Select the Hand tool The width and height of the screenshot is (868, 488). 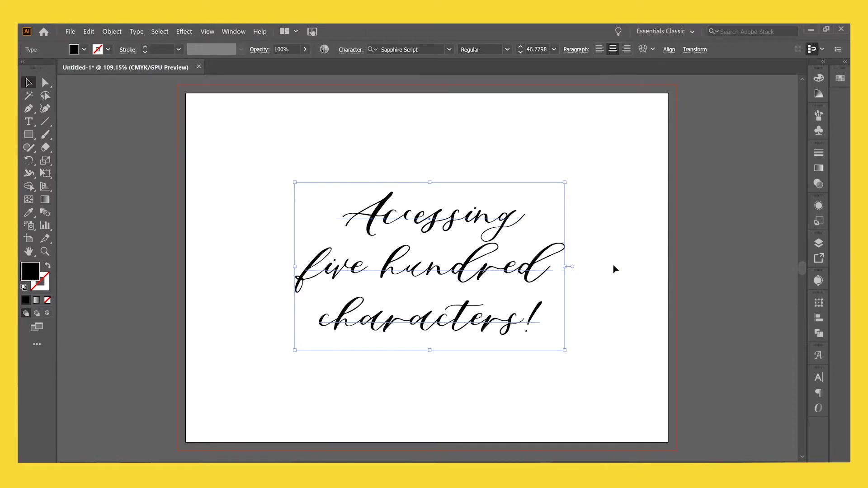point(28,252)
